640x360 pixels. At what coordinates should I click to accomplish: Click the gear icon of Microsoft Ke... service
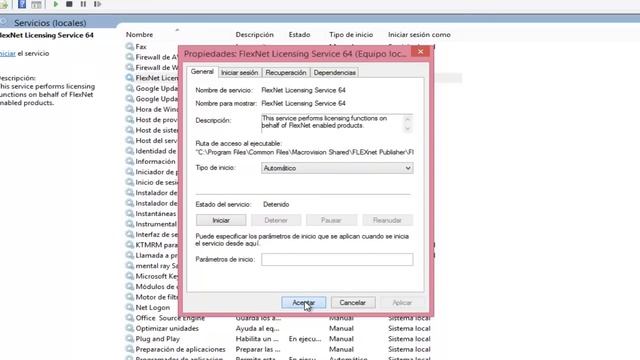click(130, 276)
